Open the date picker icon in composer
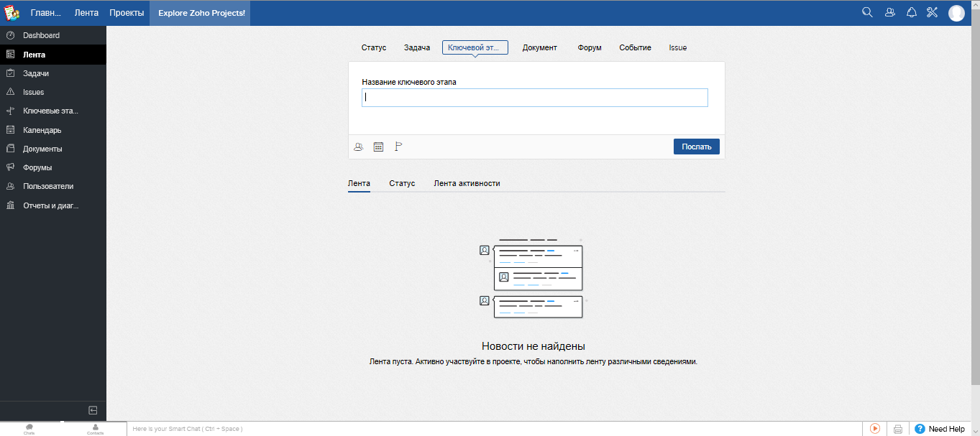The image size is (980, 436). tap(378, 146)
